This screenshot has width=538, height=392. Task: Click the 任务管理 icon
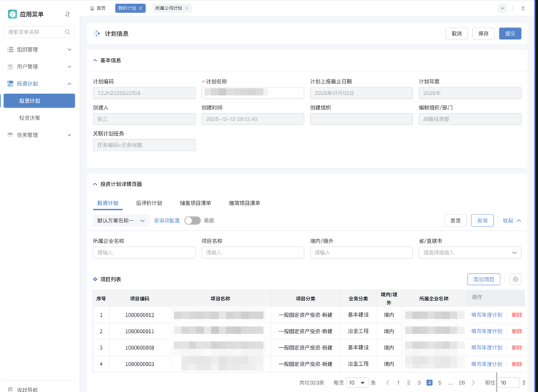pos(10,135)
